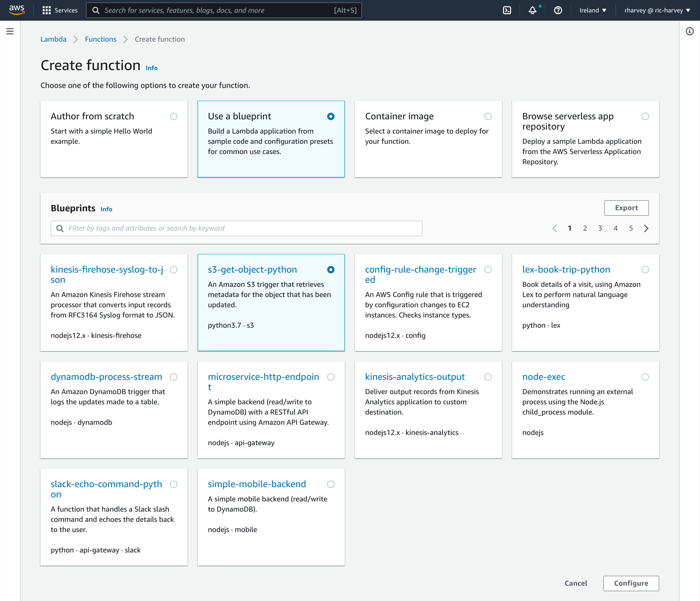Open the simple-mobile-backend title link
The width and height of the screenshot is (700, 601).
click(x=257, y=484)
